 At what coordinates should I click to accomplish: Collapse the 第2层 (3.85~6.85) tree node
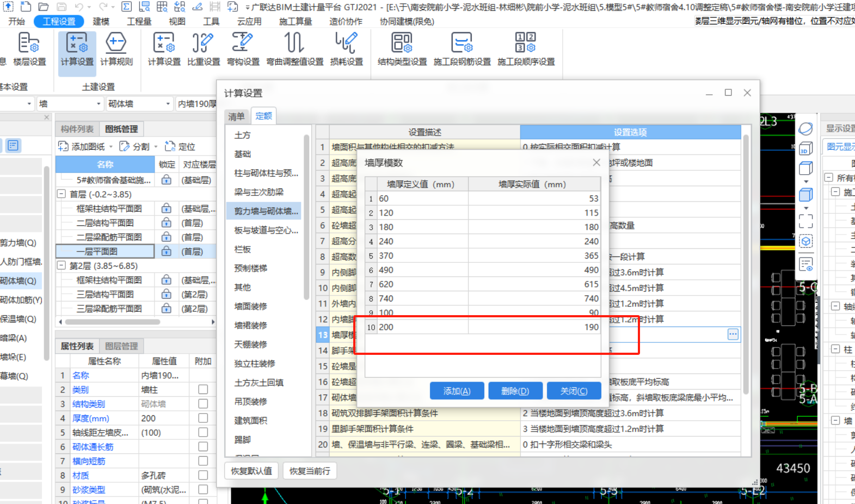click(61, 266)
